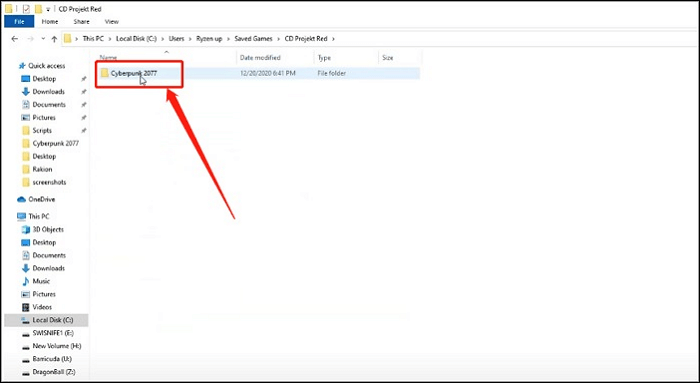Open the Share ribbon tab
The width and height of the screenshot is (700, 383).
[81, 21]
